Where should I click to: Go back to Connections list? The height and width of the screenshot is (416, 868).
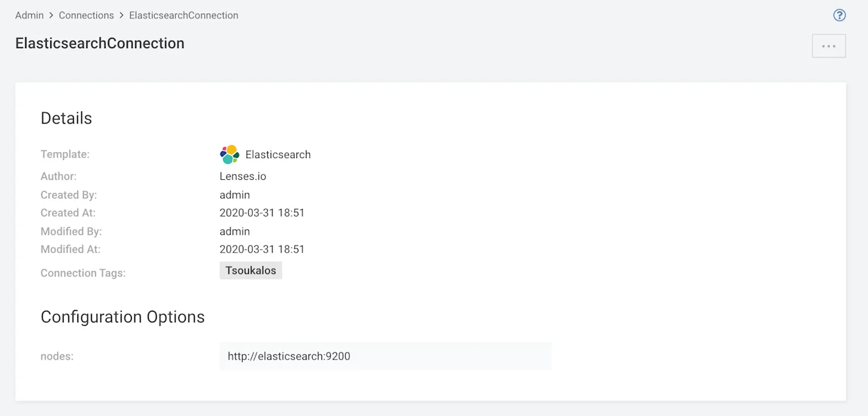click(x=86, y=15)
